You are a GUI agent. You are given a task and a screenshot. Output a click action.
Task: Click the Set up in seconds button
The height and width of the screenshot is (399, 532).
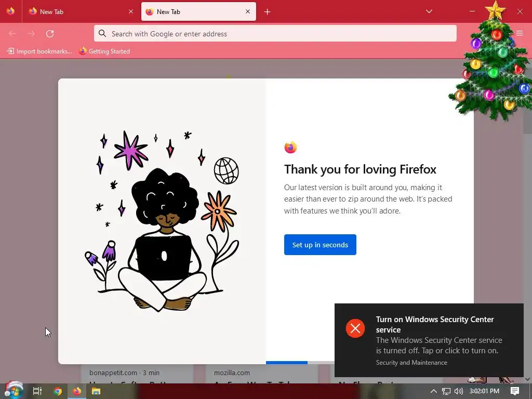pyautogui.click(x=320, y=245)
